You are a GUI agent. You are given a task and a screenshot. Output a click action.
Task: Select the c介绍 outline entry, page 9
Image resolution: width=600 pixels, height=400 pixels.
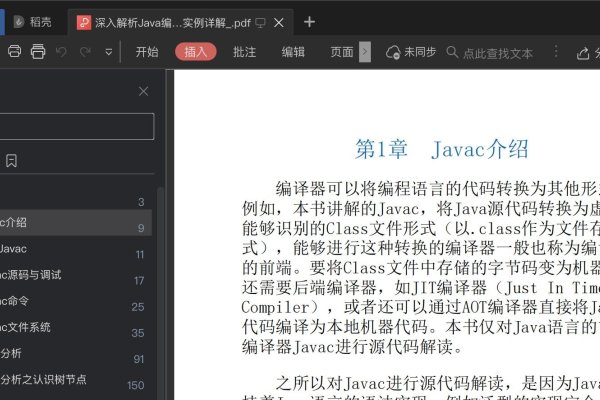click(76, 222)
